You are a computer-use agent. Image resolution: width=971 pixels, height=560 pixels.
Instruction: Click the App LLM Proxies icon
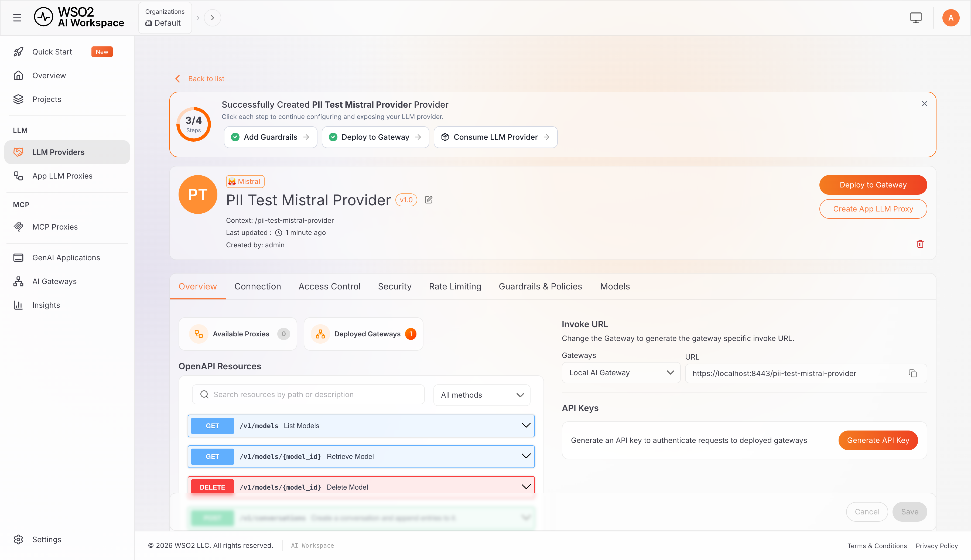(18, 176)
